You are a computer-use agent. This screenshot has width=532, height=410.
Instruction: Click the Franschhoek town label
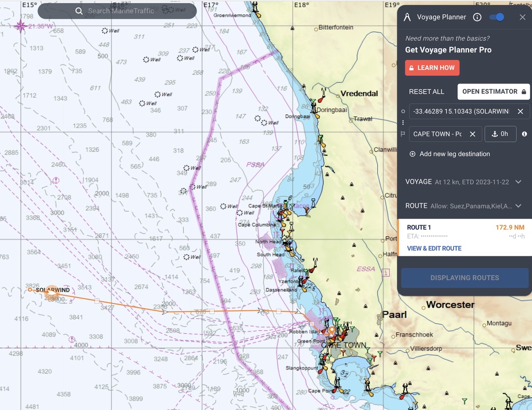414,335
